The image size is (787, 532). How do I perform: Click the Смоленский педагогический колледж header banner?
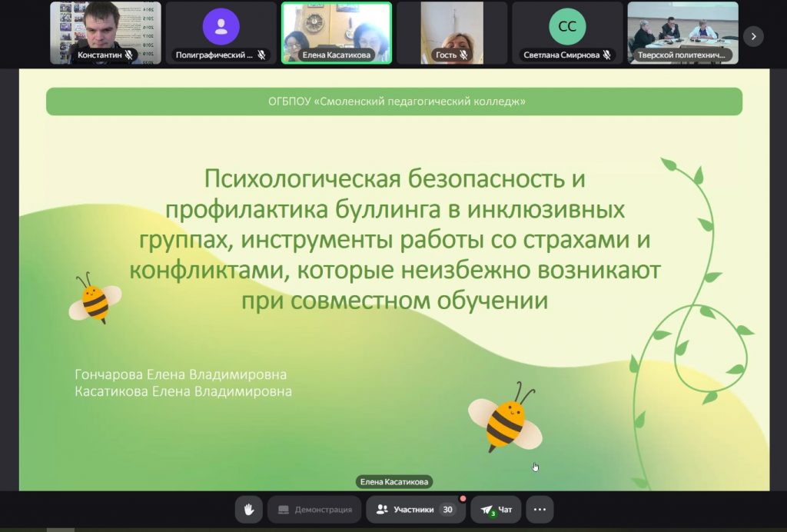(393, 101)
